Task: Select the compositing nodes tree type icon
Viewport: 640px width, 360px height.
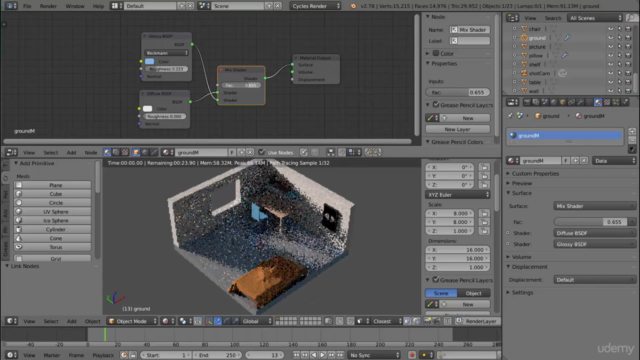Action: click(x=116, y=152)
